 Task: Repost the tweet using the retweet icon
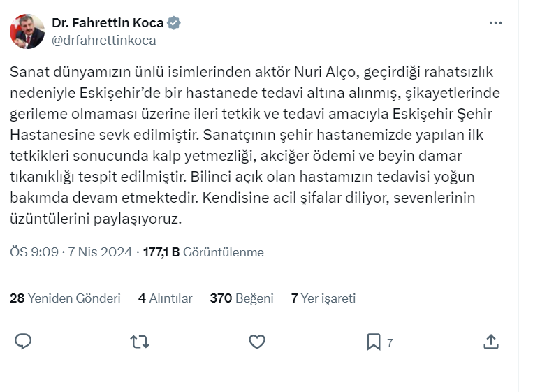pos(140,342)
